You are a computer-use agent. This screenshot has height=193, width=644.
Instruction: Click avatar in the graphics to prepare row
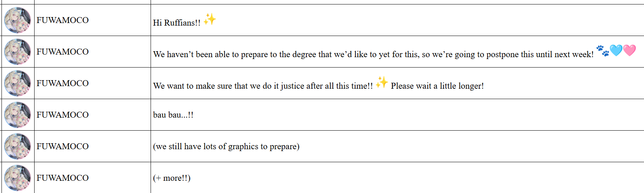17,146
